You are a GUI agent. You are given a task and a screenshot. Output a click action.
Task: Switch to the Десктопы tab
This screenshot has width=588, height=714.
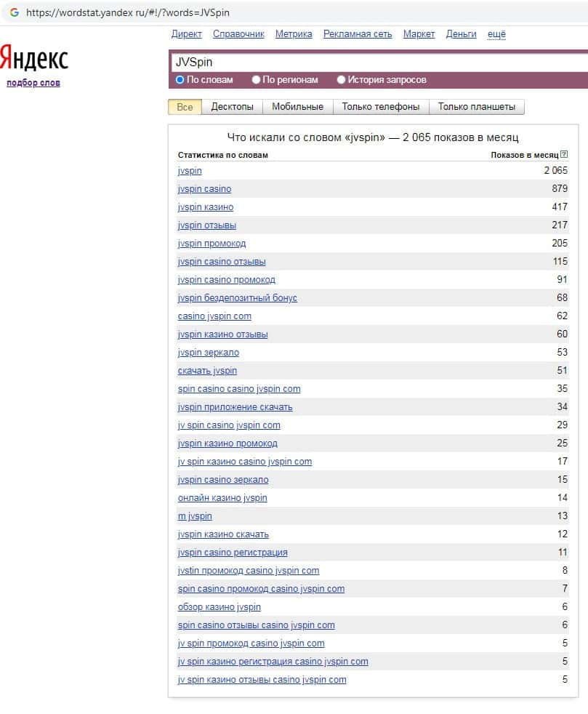pos(232,107)
